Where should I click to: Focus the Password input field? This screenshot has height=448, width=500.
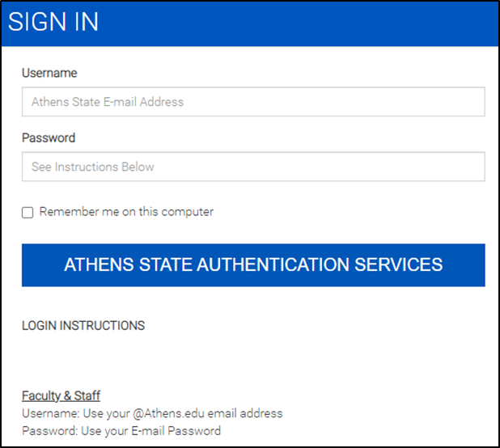[x=252, y=167]
